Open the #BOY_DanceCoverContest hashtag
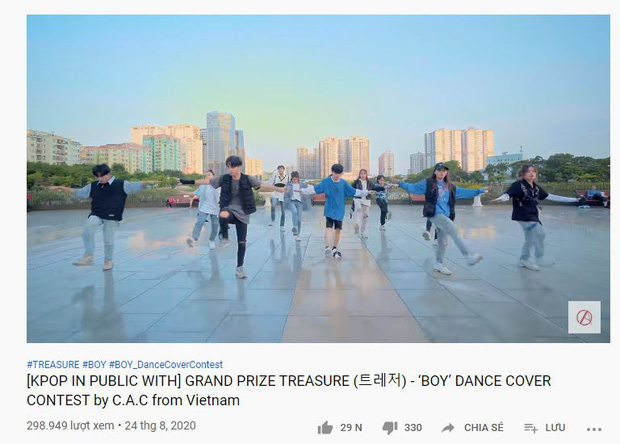The image size is (620, 444). (166, 365)
